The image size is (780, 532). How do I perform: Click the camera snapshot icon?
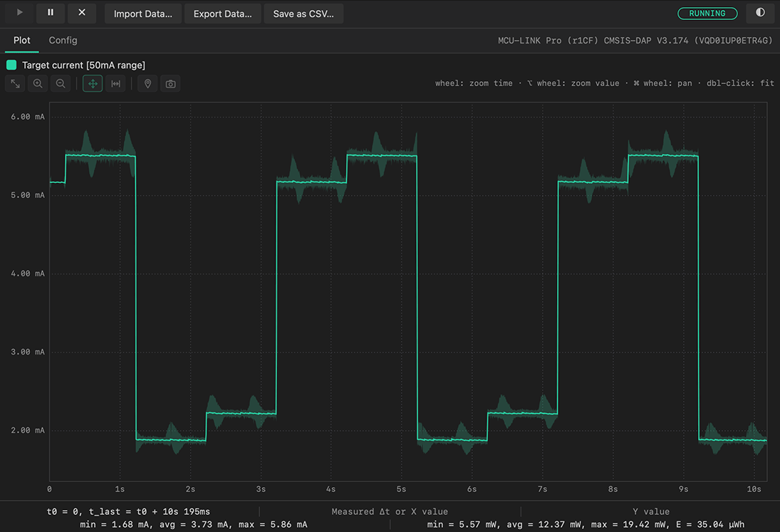coord(171,83)
